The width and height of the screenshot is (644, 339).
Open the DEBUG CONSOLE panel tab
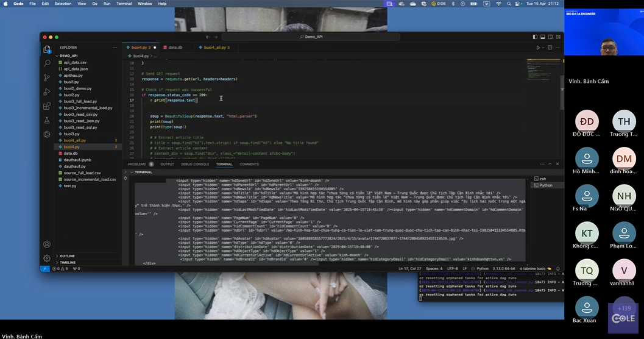195,165
